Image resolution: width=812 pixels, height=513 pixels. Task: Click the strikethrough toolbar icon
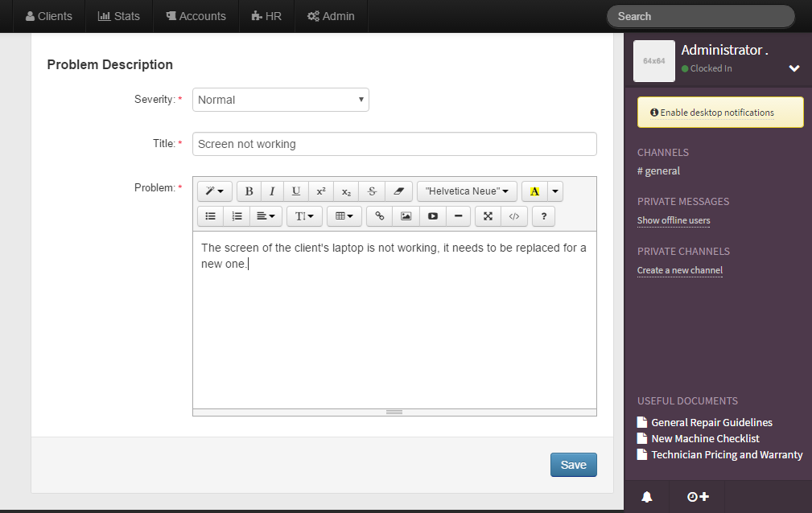(371, 191)
